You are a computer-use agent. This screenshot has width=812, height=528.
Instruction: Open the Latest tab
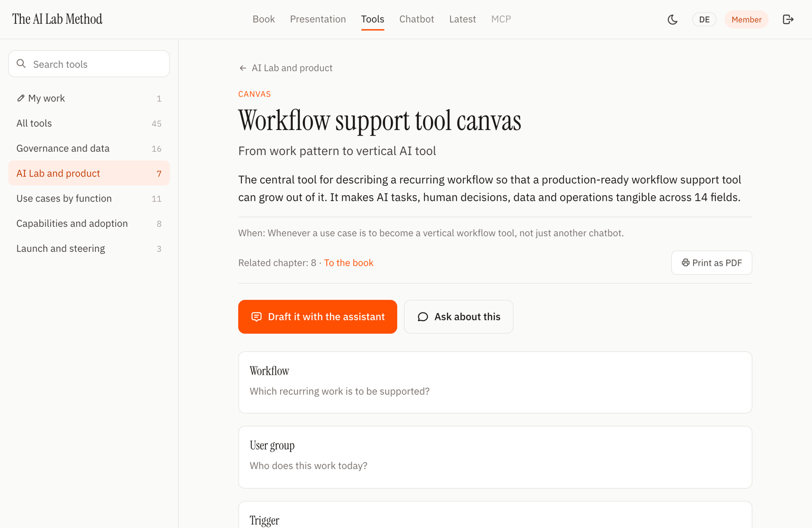[462, 19]
